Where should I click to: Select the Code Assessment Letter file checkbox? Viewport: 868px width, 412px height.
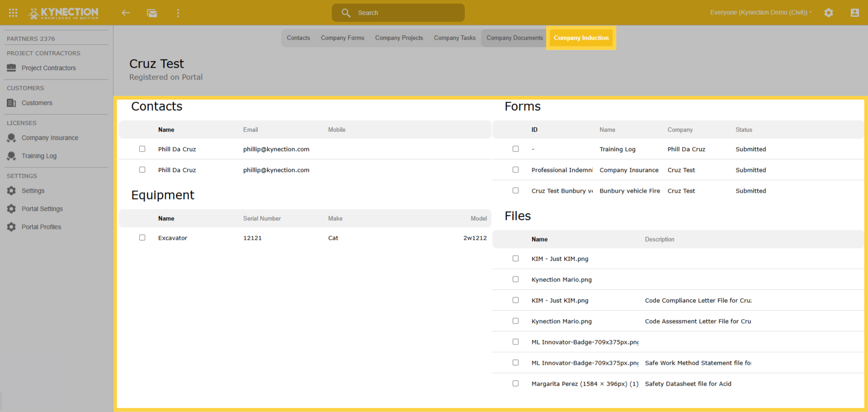[515, 321]
